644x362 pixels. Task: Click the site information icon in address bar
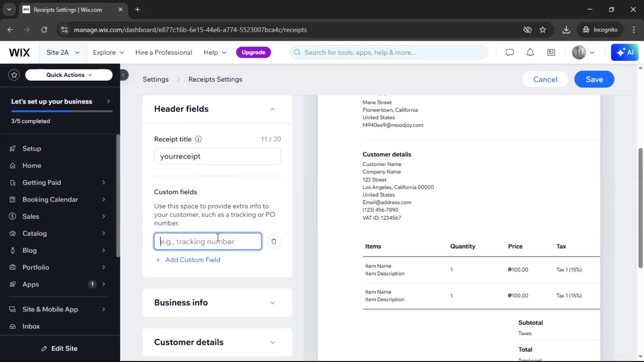pos(64,30)
